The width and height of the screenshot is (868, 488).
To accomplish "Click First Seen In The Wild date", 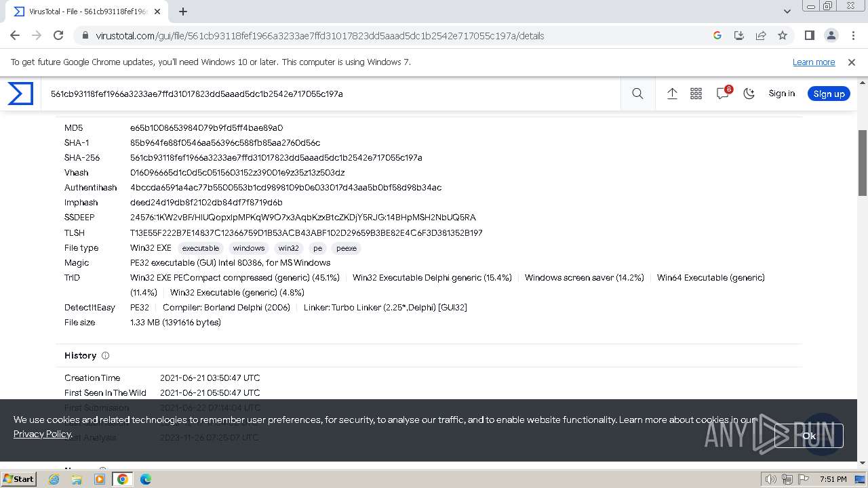I will [210, 392].
